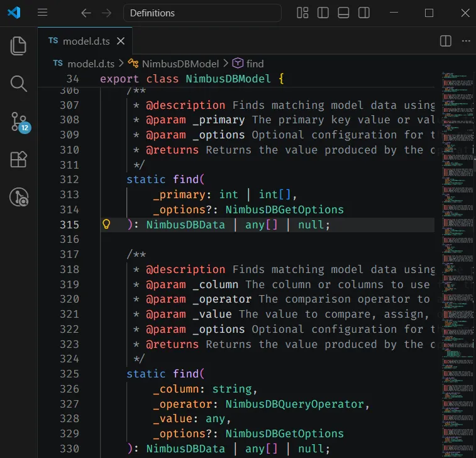Click the _column parameter on line 326
The height and width of the screenshot is (458, 476).
pyautogui.click(x=176, y=389)
